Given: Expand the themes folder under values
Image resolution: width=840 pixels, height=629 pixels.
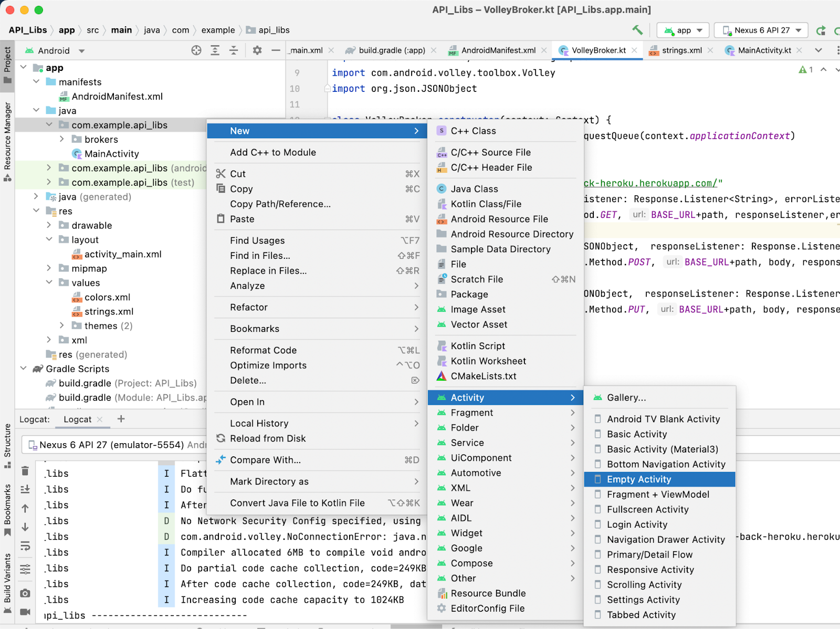Looking at the screenshot, I should (62, 326).
